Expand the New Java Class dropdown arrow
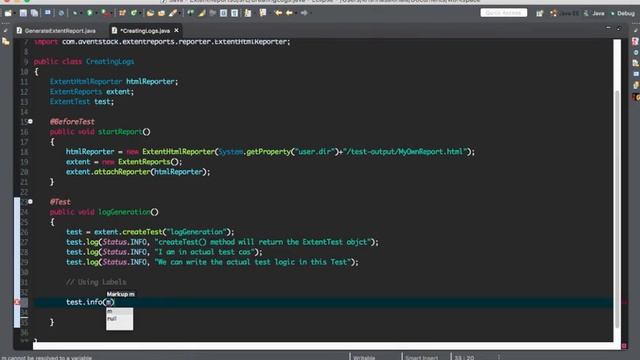Image resolution: width=640 pixels, height=360 pixels. tap(140, 13)
